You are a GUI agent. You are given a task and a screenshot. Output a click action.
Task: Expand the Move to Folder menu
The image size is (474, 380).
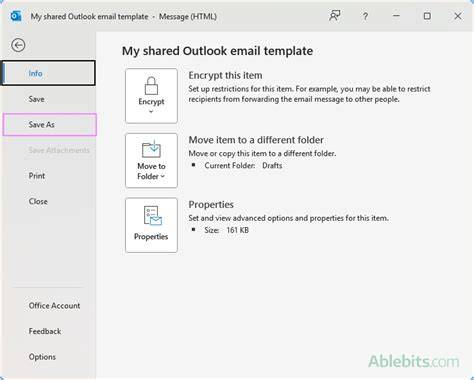(151, 161)
